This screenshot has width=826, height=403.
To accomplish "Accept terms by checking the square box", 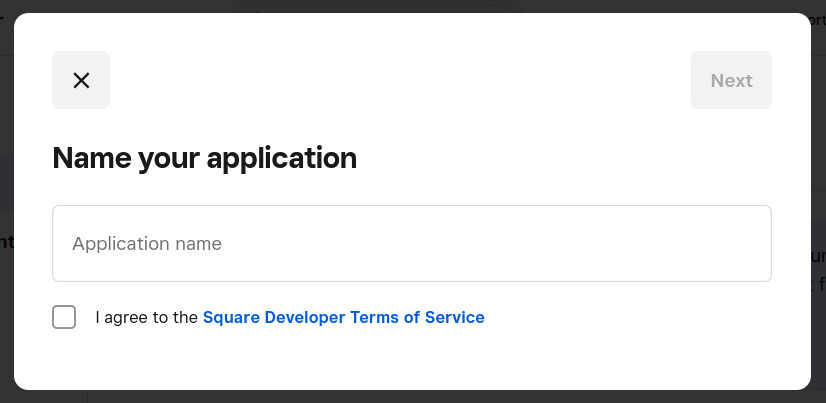I will coord(64,317).
